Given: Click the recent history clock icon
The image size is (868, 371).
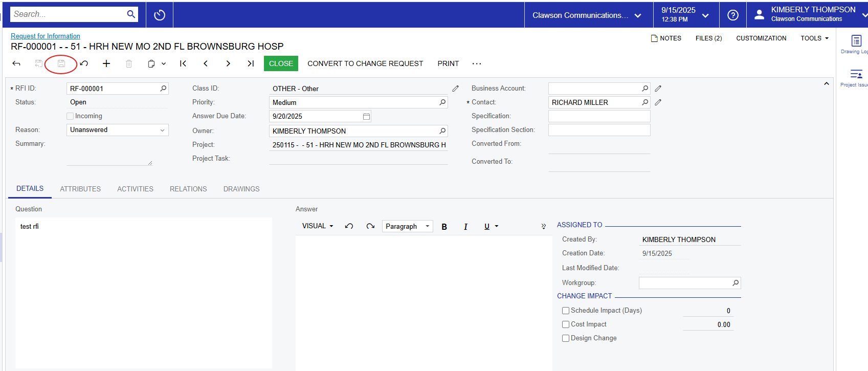Looking at the screenshot, I should 160,15.
